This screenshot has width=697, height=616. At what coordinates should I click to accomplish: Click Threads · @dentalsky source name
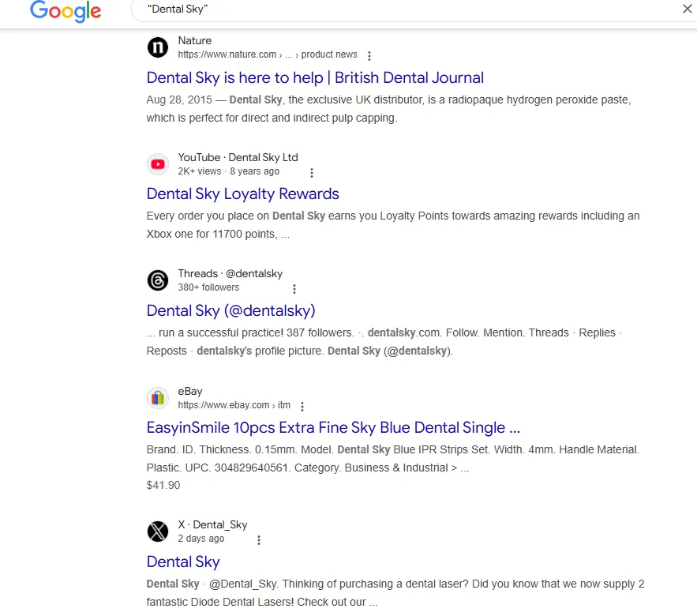coord(230,273)
